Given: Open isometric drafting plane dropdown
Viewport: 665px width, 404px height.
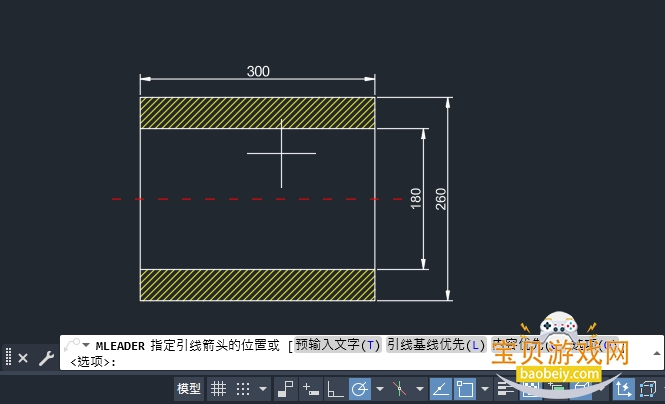Looking at the screenshot, I should tap(420, 389).
